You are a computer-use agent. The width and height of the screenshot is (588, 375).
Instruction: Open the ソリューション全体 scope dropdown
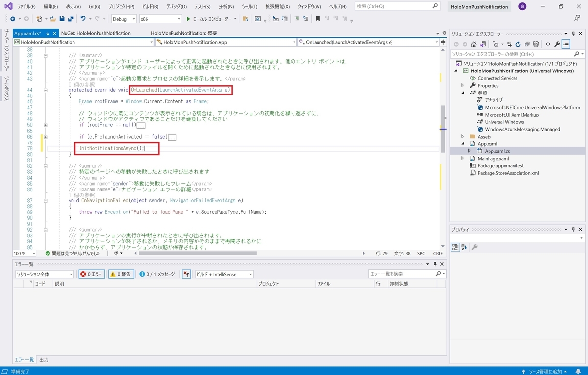point(71,274)
